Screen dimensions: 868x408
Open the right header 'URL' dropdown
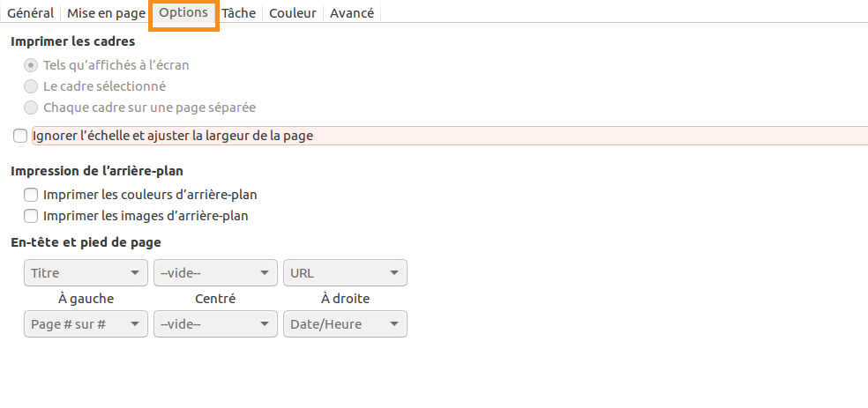(345, 273)
